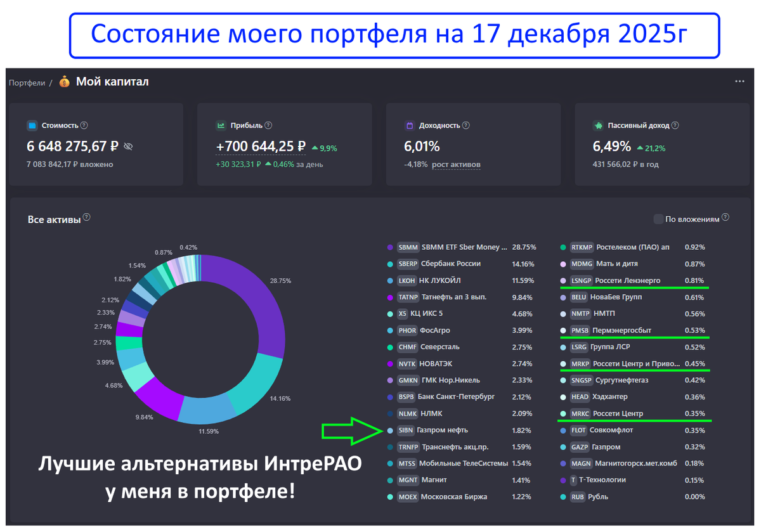Click the Пассивный доход piggy icon
761x532 pixels.
(597, 126)
